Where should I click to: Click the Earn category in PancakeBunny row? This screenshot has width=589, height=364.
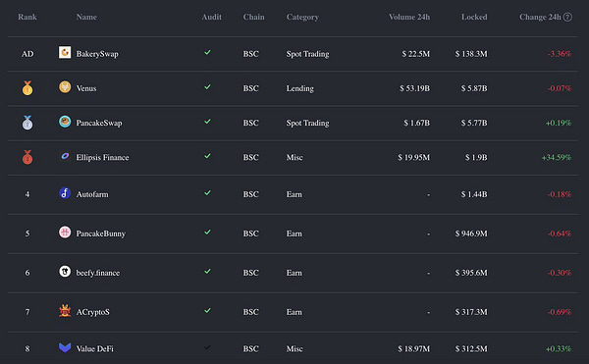294,234
